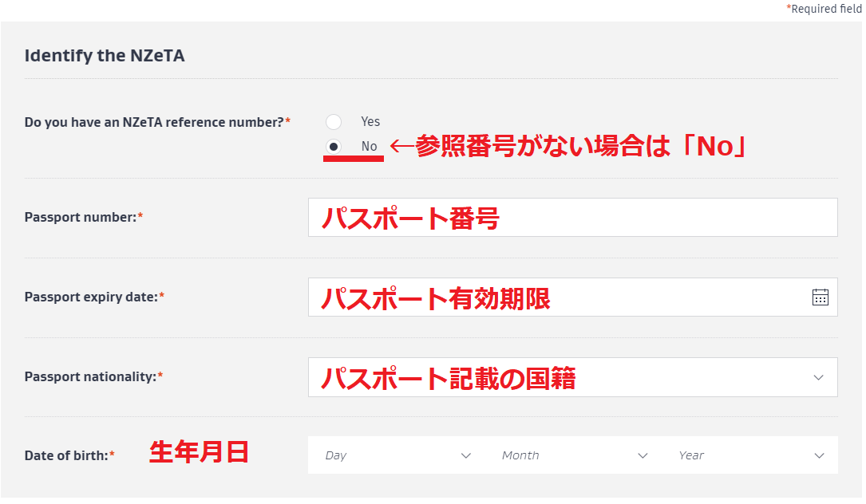
Task: Select the Yes radio button
Action: tap(334, 122)
